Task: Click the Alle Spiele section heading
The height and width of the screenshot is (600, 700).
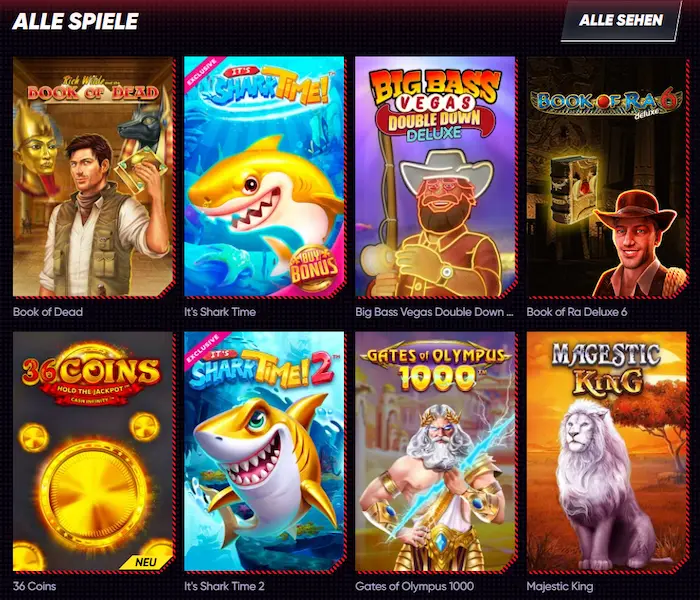Action: click(x=75, y=21)
